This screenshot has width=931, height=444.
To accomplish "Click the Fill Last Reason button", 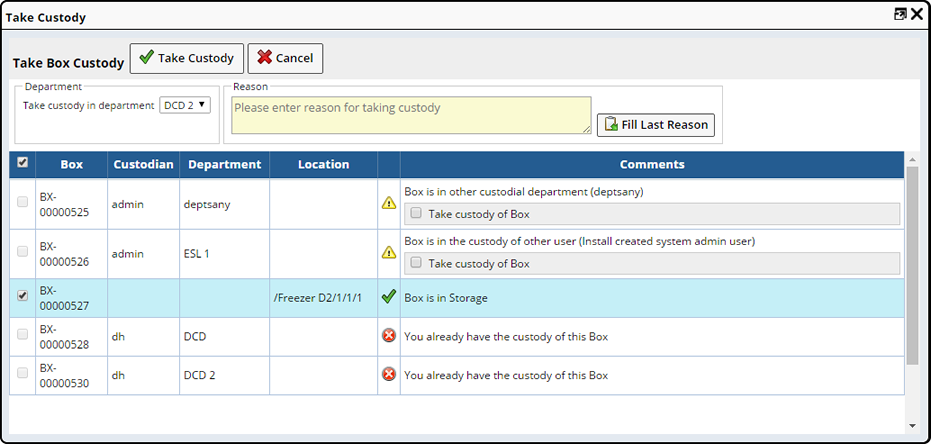I will tap(656, 125).
